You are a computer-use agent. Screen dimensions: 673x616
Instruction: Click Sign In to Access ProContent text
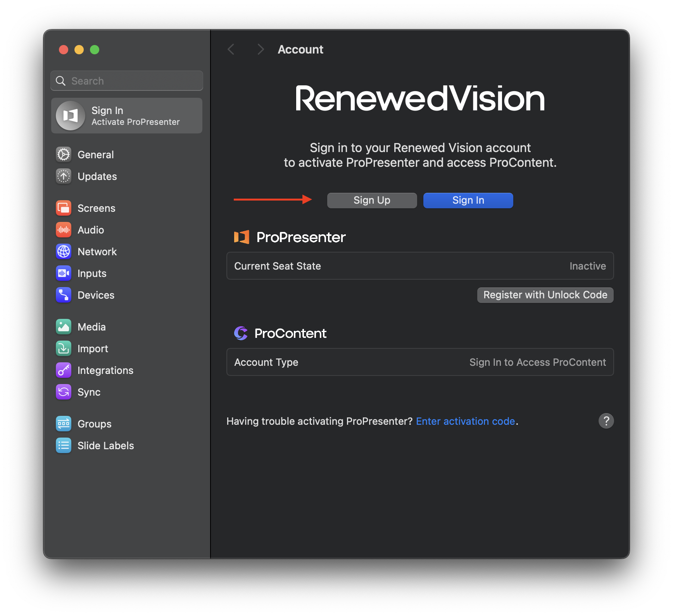tap(538, 362)
